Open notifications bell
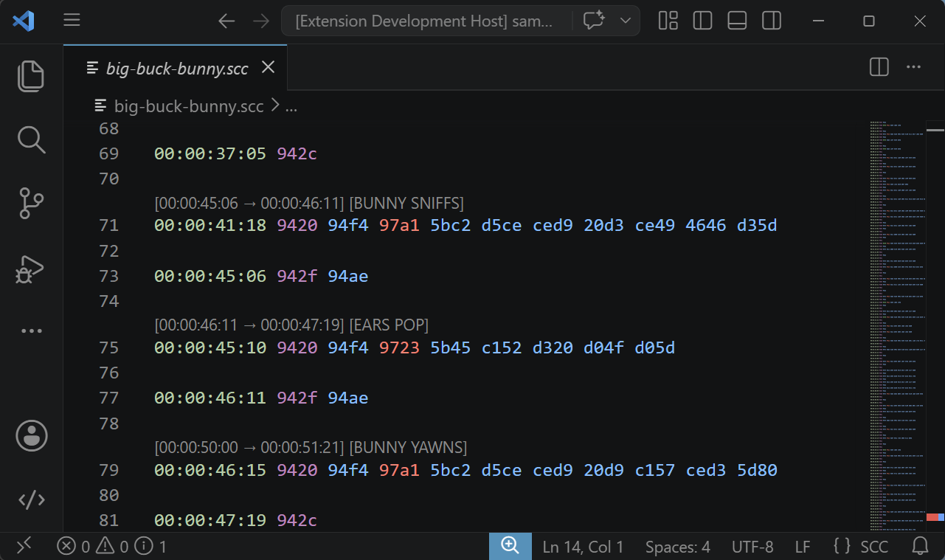Image resolution: width=945 pixels, height=560 pixels. (x=921, y=546)
